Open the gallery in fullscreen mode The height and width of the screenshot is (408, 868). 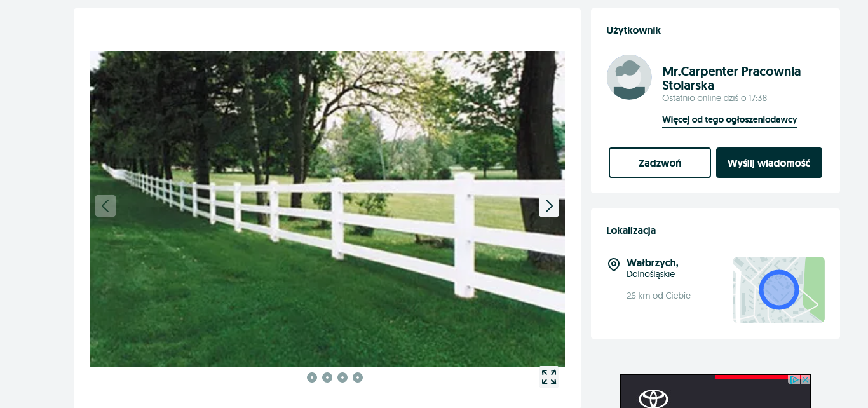click(549, 377)
